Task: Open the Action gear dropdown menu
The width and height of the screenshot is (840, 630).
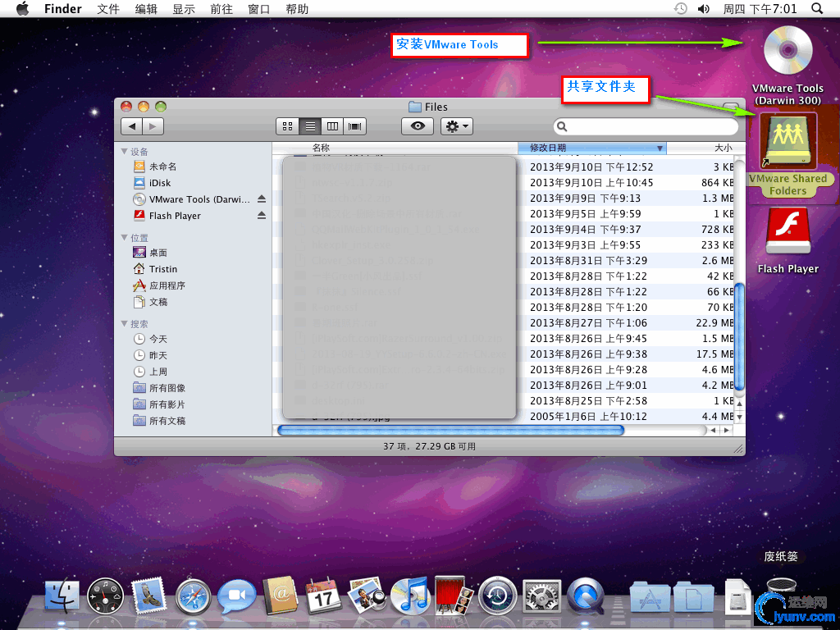Action: (456, 126)
